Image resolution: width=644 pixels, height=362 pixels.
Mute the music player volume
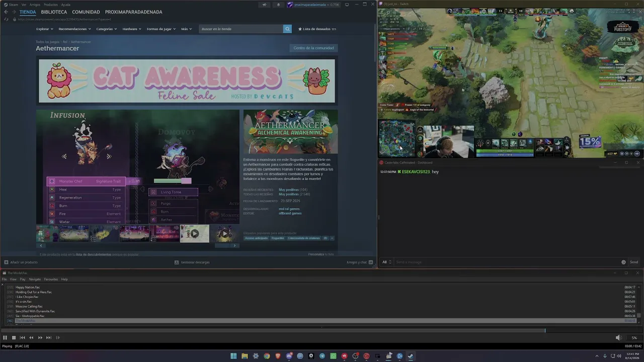pos(619,338)
